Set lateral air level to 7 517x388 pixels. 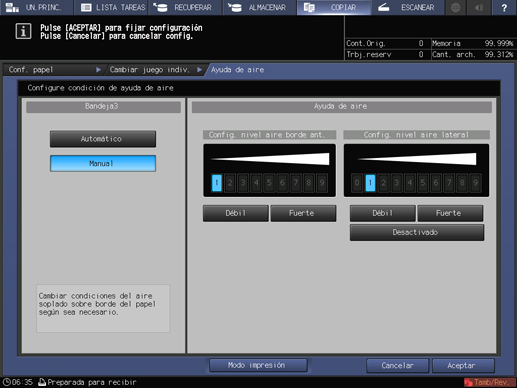pyautogui.click(x=449, y=183)
